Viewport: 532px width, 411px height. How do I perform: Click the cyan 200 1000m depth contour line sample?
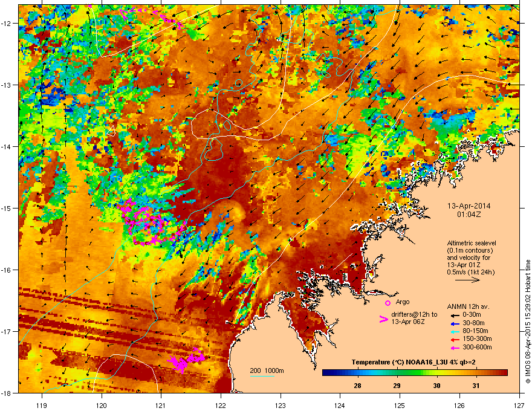[x=262, y=376]
